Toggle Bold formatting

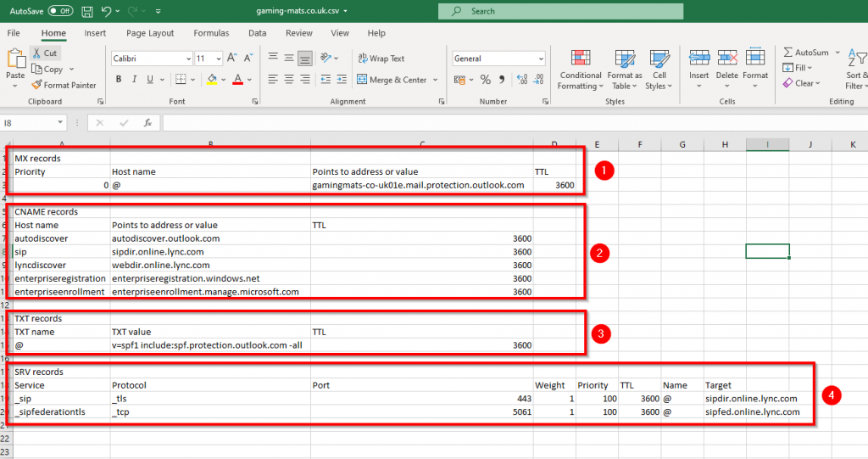point(119,79)
